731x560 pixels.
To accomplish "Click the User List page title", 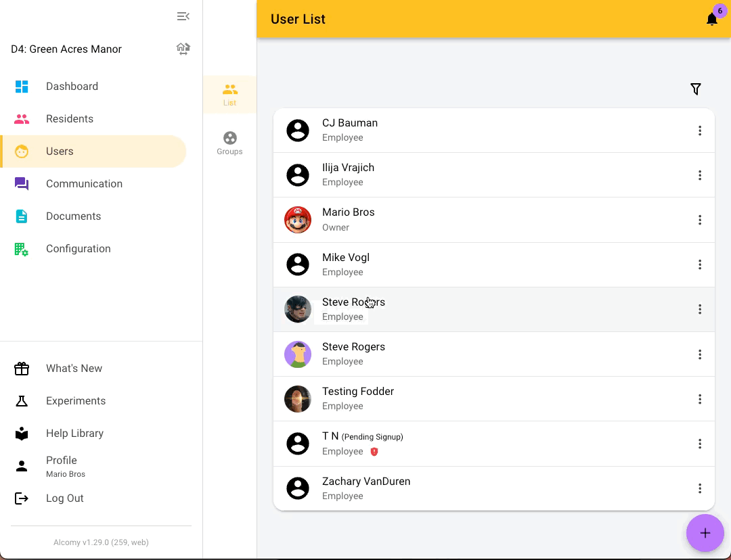I will pyautogui.click(x=298, y=19).
